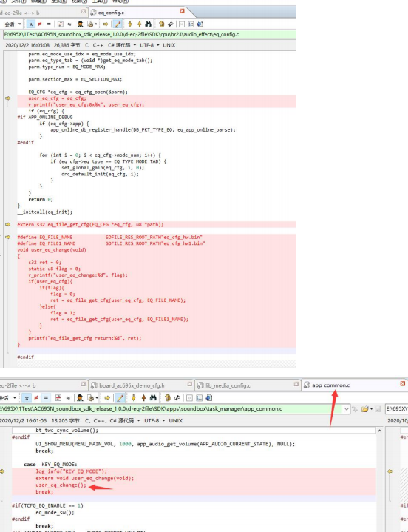Click the browse folder icon beside app_common.c path
This screenshot has height=532, width=408.
coord(364,409)
